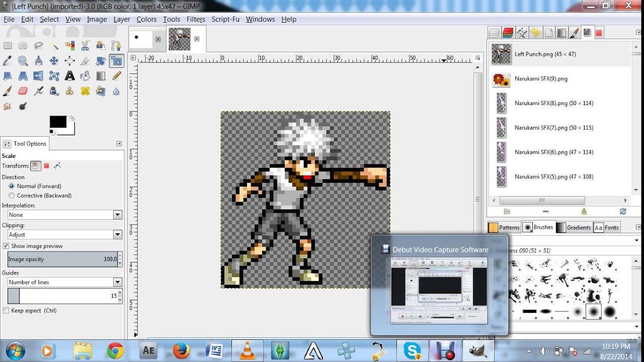Select the Blend gradient tool
Image resolution: width=644 pixels, height=362 pixels.
[101, 76]
